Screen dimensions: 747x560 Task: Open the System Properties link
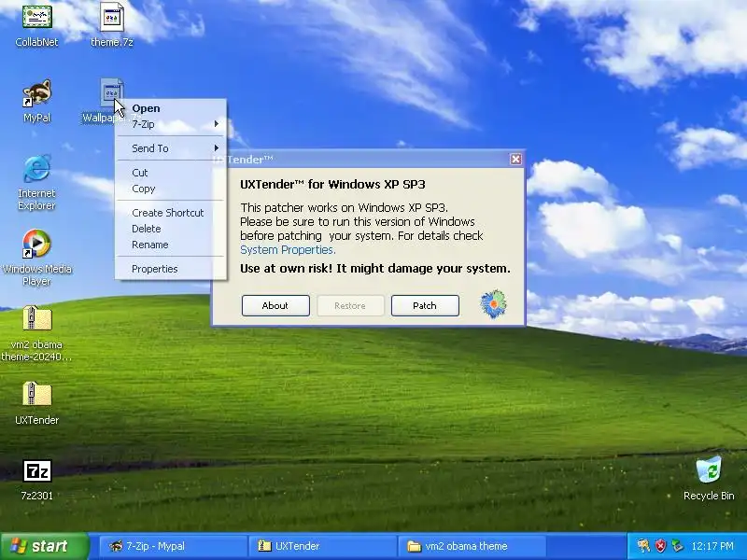288,250
